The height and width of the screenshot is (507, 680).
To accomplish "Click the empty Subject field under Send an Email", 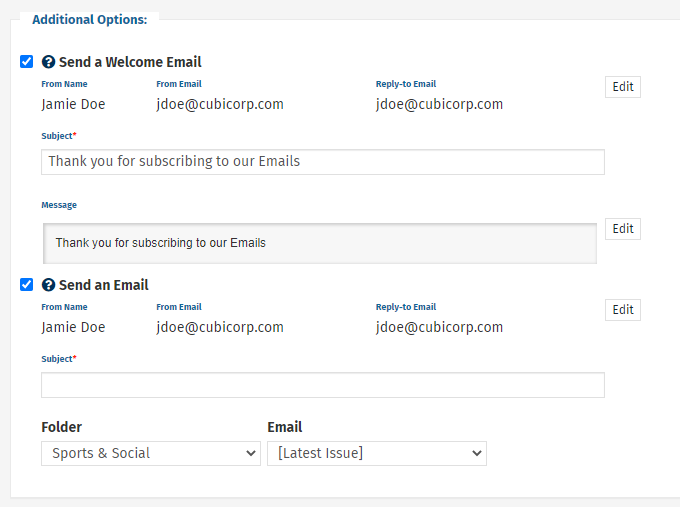I will (x=323, y=385).
